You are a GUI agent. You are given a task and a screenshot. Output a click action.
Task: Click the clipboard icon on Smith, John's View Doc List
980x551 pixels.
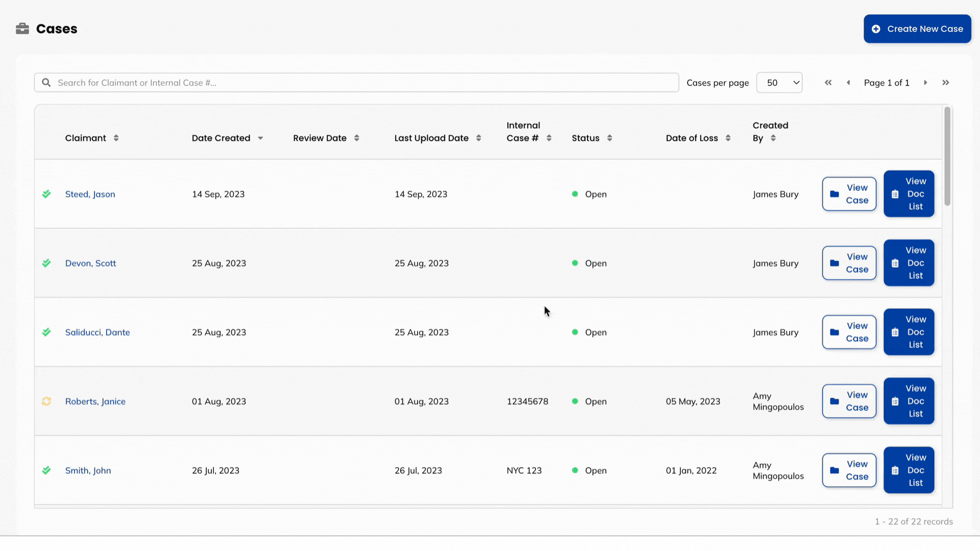pyautogui.click(x=895, y=470)
